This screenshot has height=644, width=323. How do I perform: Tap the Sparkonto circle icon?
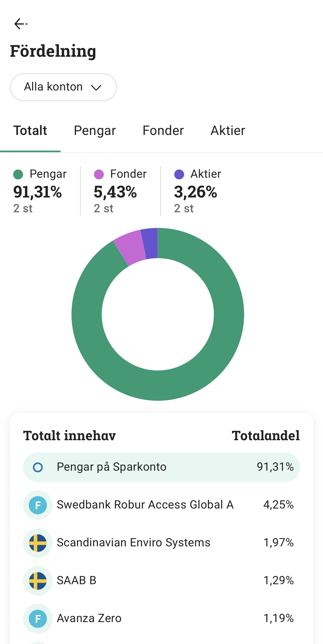38,467
